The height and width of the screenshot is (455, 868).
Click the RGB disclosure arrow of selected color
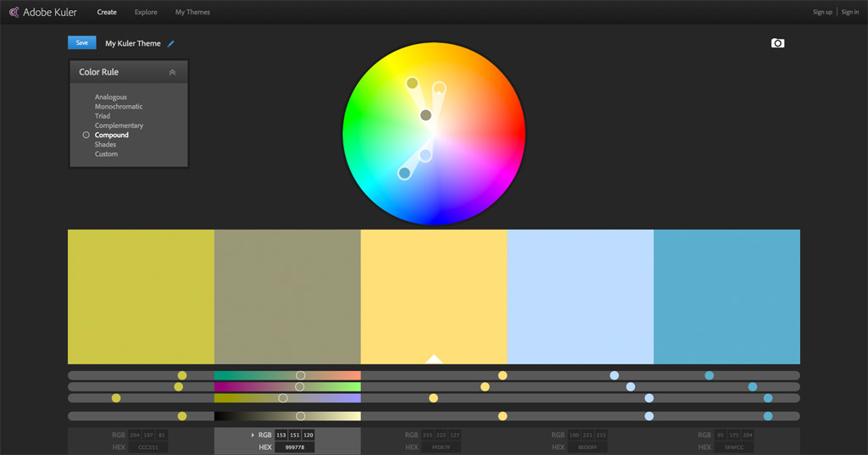click(x=253, y=435)
